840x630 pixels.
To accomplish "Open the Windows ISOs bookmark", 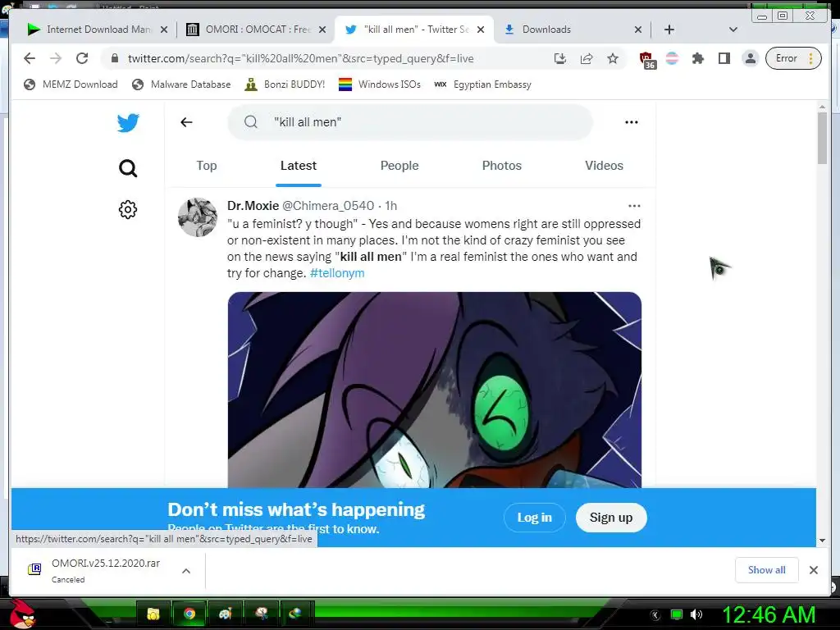I will tap(380, 84).
